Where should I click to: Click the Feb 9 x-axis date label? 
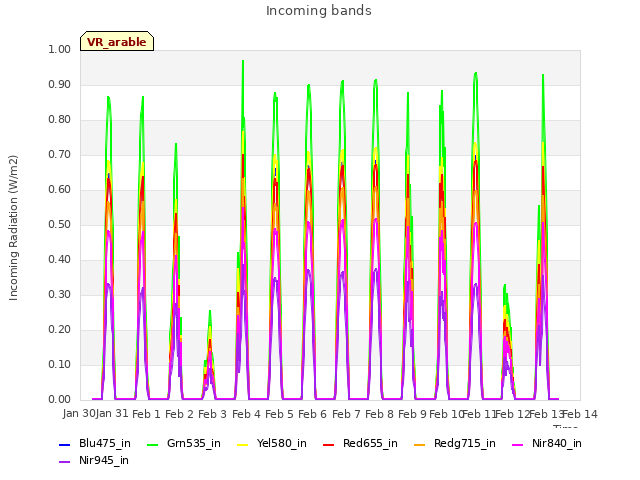click(413, 414)
